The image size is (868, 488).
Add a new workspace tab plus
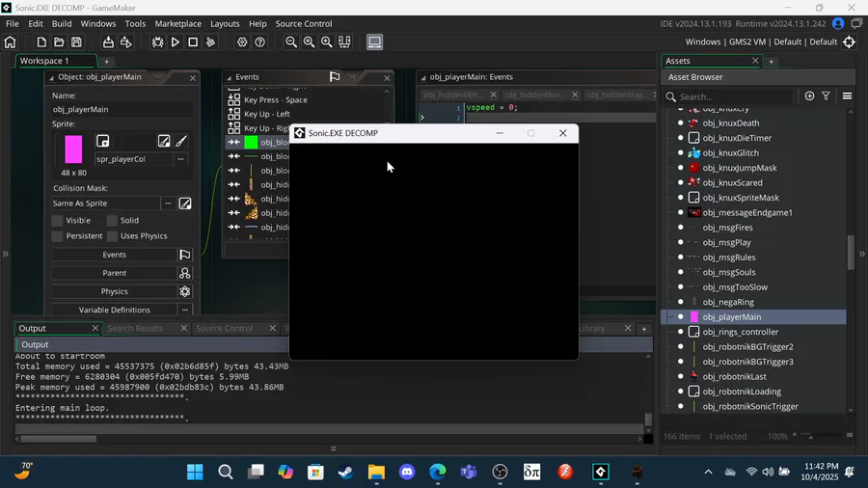coord(107,62)
